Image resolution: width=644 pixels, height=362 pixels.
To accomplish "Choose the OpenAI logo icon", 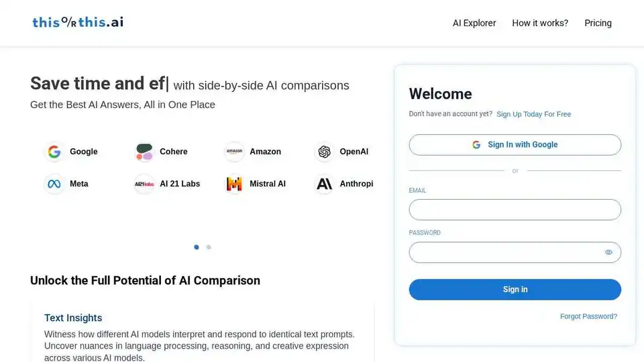I will point(324,152).
